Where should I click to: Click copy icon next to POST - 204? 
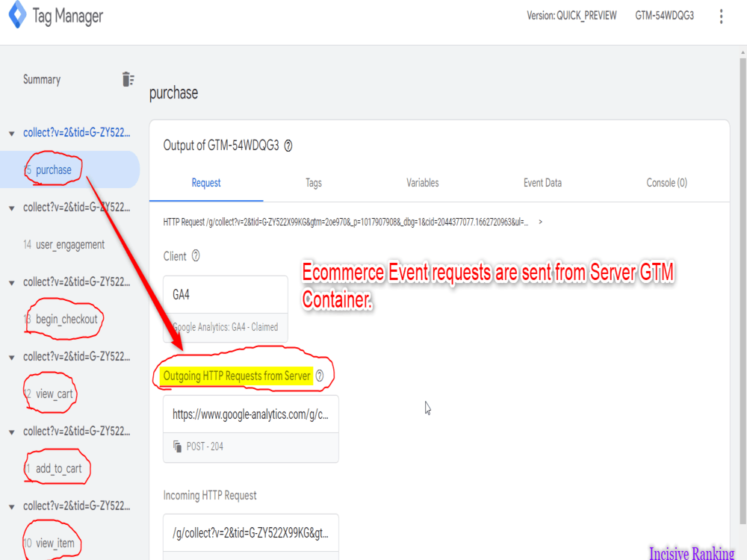pos(177,447)
